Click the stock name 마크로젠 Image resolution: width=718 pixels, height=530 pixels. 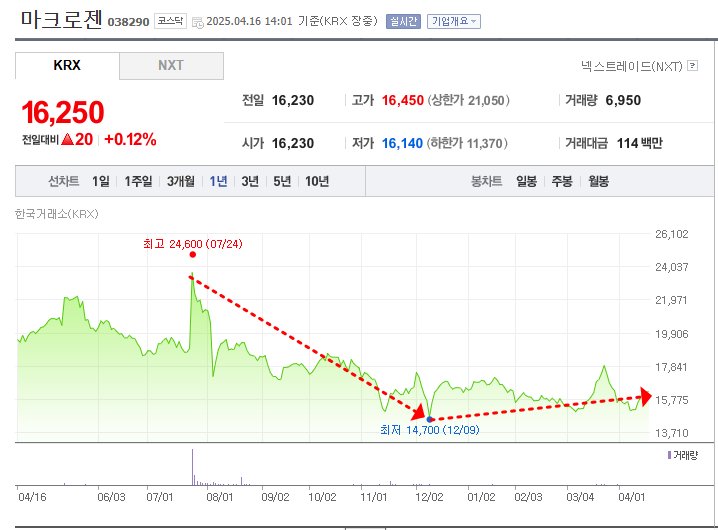click(x=61, y=19)
